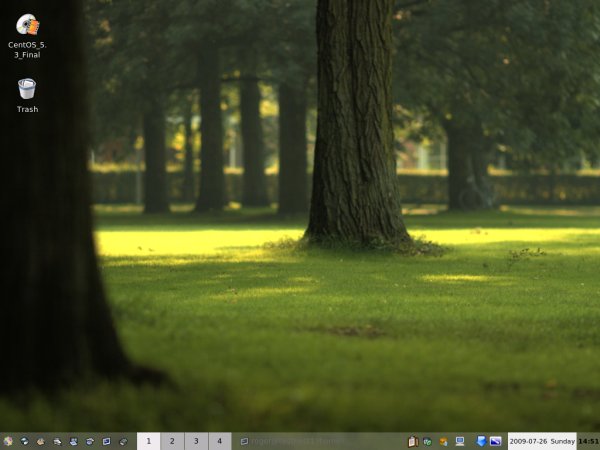
Task: Click the 2009-07-26 Sunday date display
Action: click(x=541, y=441)
